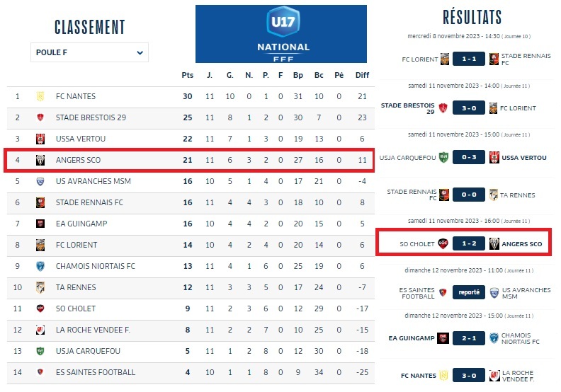This screenshot has width=561, height=392.
Task: Open the Stade Rennais FC team link
Action: click(x=89, y=202)
